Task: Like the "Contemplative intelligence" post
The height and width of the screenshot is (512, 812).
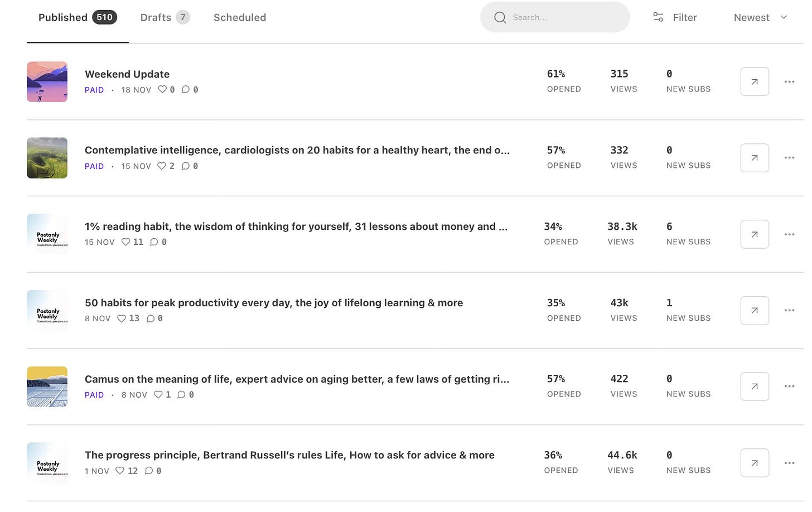Action: pyautogui.click(x=162, y=166)
